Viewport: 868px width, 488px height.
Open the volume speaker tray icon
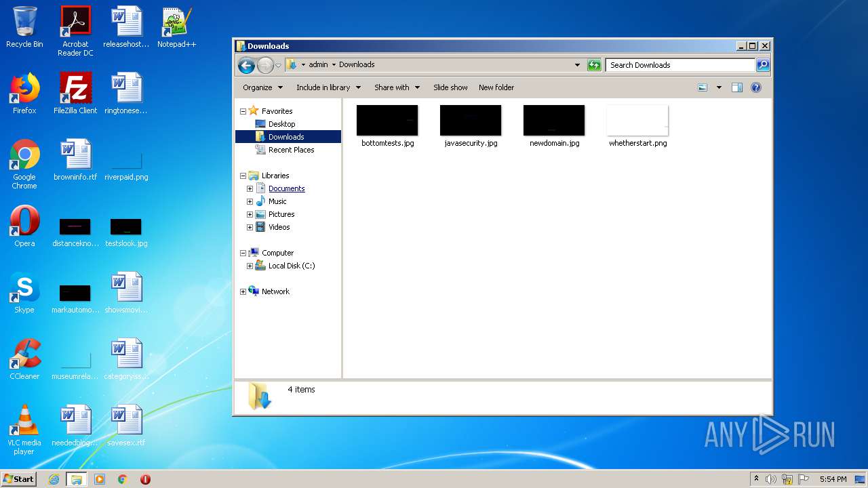coord(771,479)
